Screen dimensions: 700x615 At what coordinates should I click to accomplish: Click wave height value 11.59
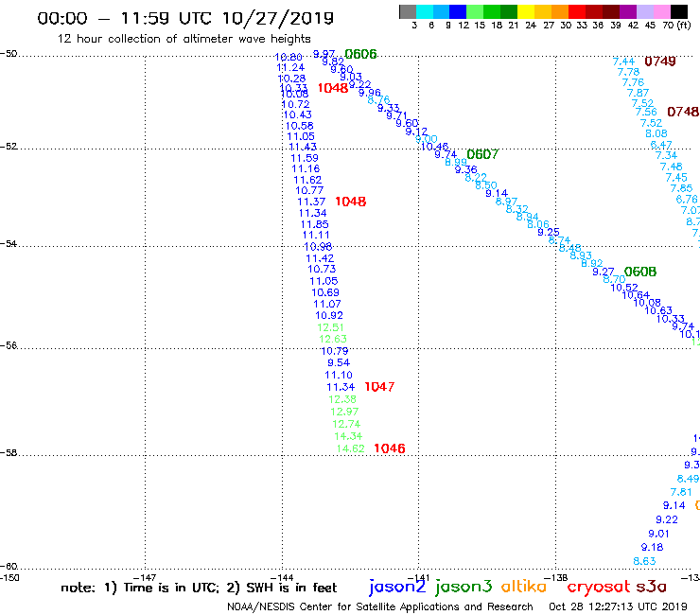click(305, 158)
